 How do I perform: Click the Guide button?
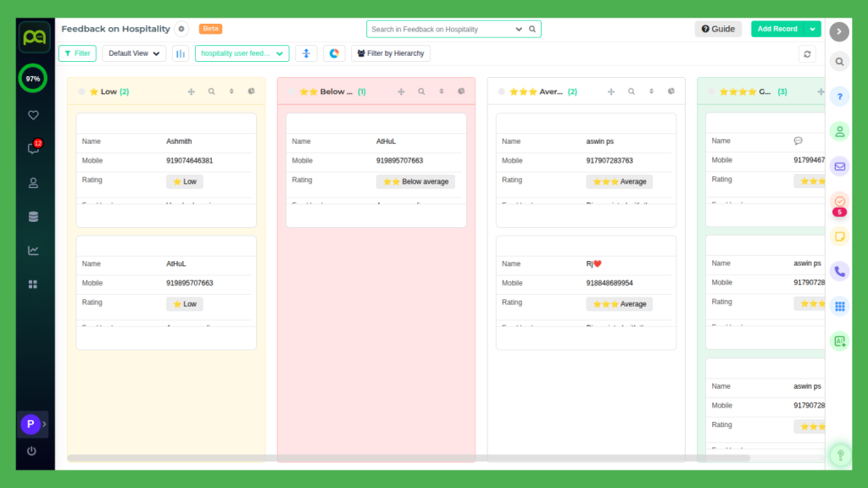(718, 29)
